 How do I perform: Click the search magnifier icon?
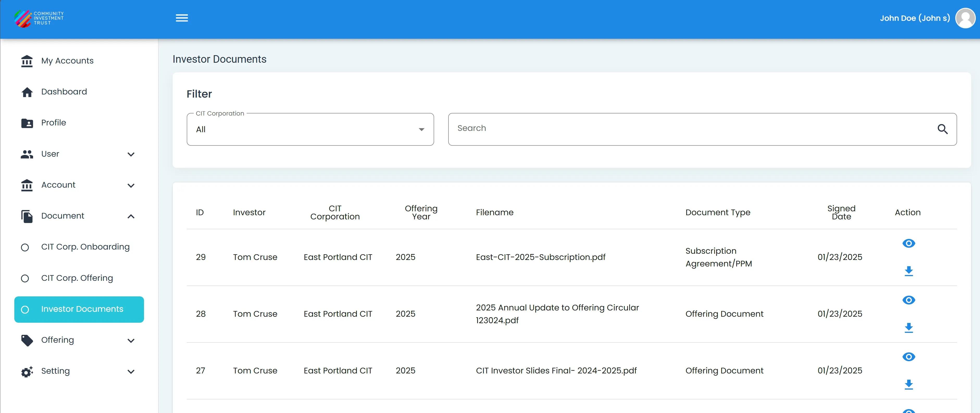tap(942, 129)
